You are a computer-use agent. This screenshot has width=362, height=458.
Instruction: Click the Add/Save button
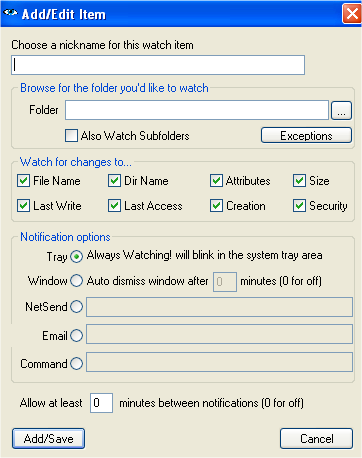point(49,439)
